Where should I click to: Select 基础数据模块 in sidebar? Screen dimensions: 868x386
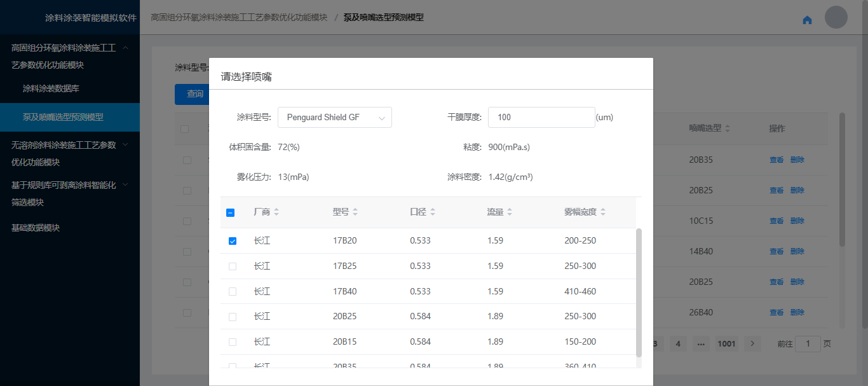[x=36, y=228]
